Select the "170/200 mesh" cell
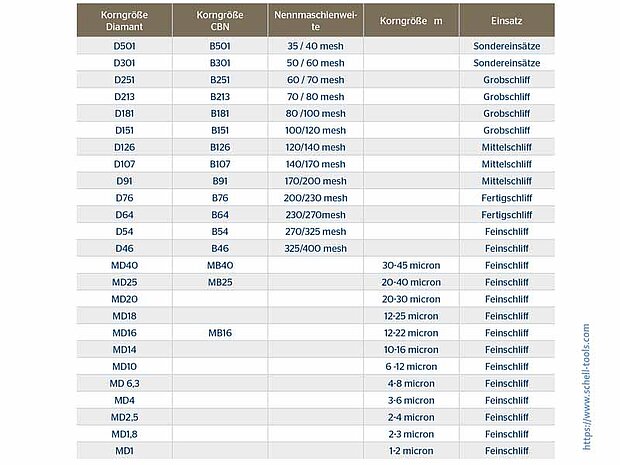The height and width of the screenshot is (465, 620). click(x=315, y=181)
